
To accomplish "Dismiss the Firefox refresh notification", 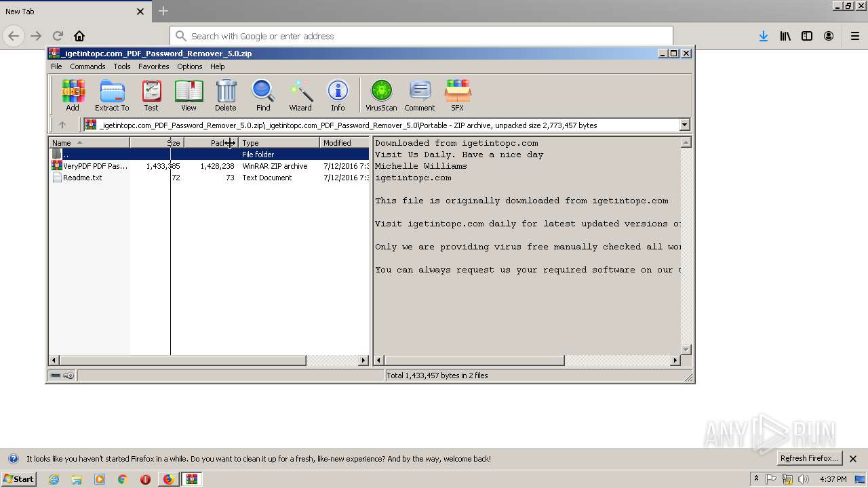I will (853, 459).
